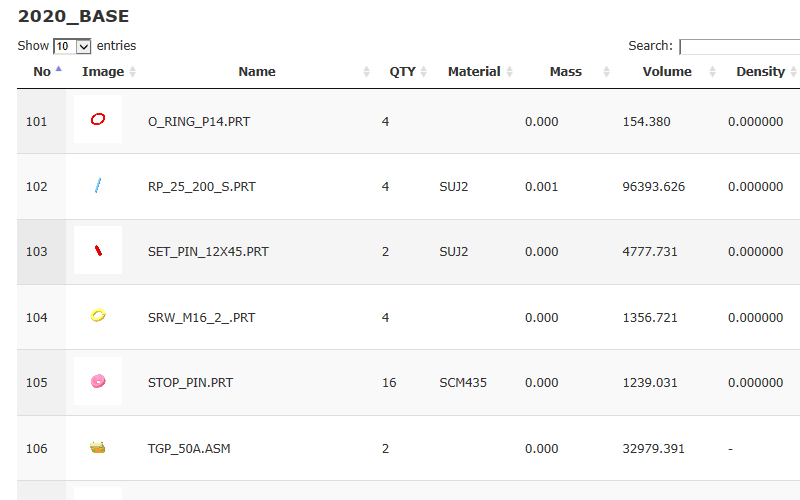
Task: Select the TGP_50A.ASM name cell
Action: tap(189, 448)
